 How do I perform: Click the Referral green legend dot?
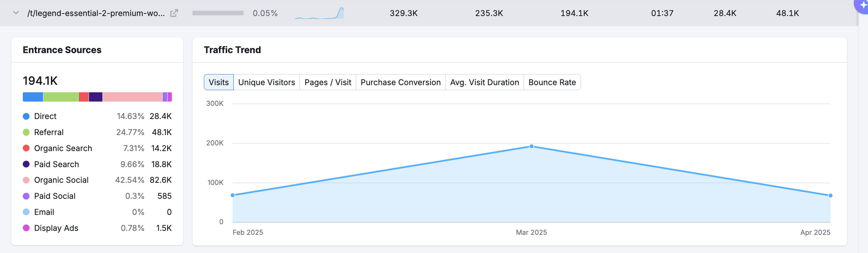click(x=26, y=132)
